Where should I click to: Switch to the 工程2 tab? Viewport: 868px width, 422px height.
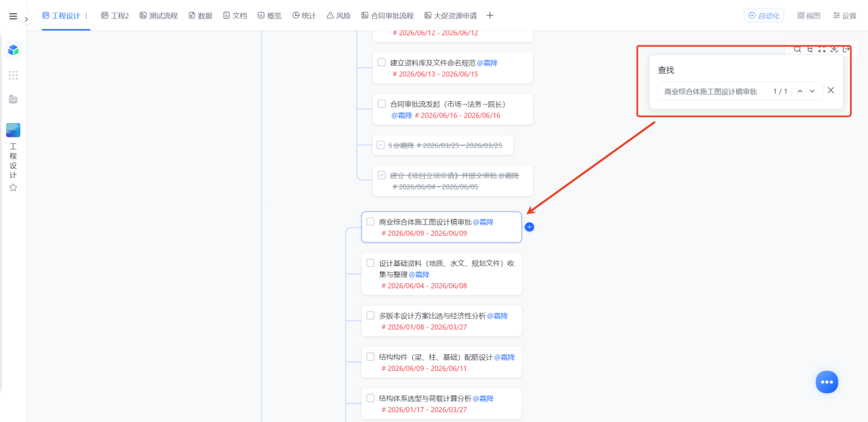pyautogui.click(x=115, y=16)
